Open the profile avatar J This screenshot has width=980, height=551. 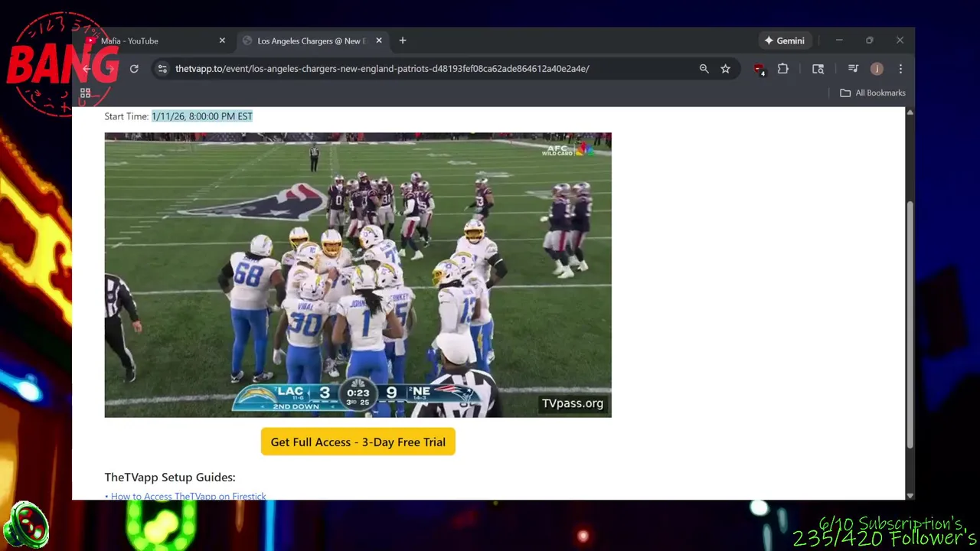tap(877, 69)
